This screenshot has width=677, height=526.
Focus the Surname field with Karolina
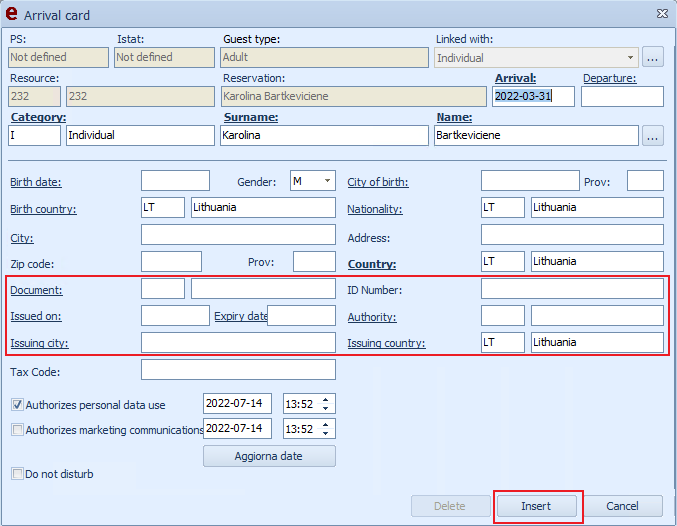(x=324, y=136)
